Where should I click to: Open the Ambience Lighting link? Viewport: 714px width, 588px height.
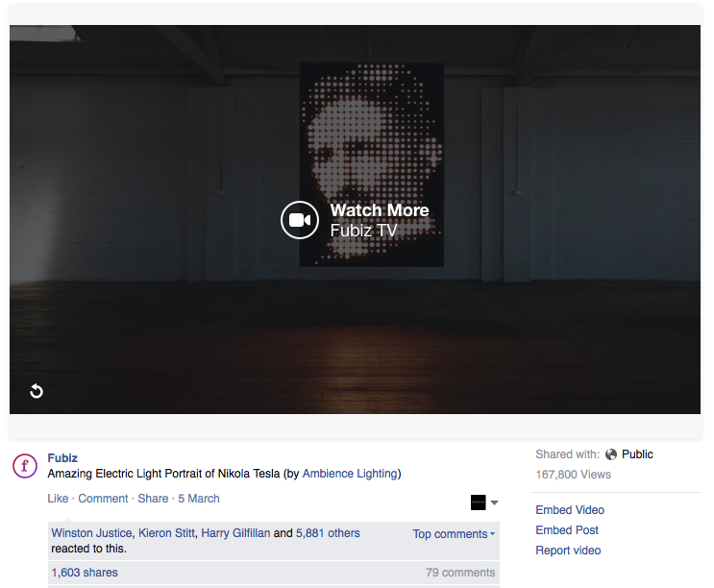pos(350,474)
